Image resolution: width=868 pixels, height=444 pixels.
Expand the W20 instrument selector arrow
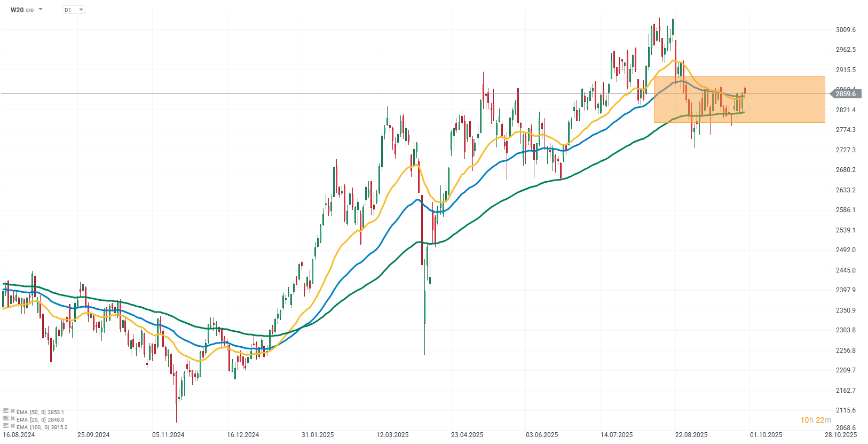pos(41,10)
